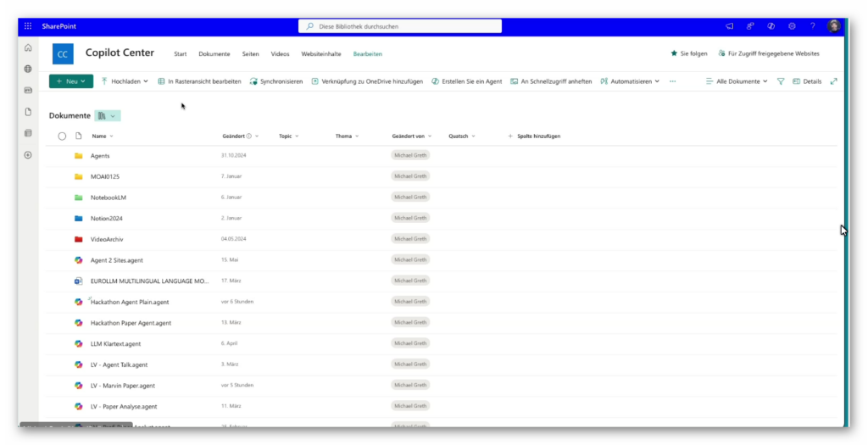This screenshot has height=445, width=868.
Task: Open the Geändert von column menu
Action: coord(412,136)
